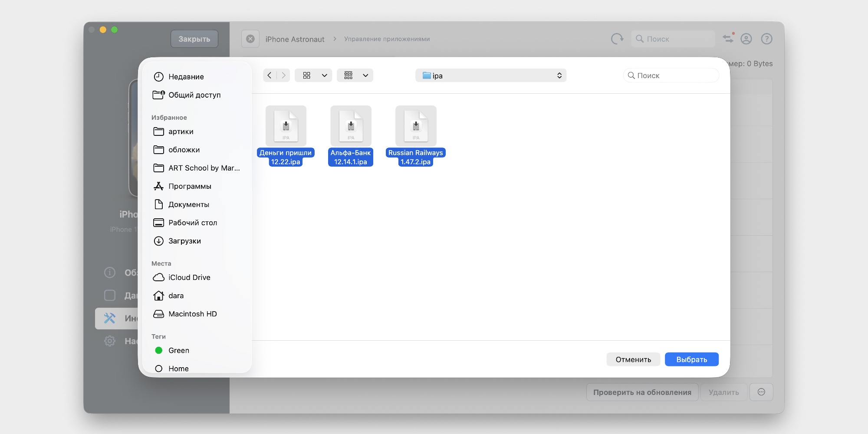Image resolution: width=868 pixels, height=434 pixels.
Task: Click the back navigation chevron
Action: (x=270, y=76)
